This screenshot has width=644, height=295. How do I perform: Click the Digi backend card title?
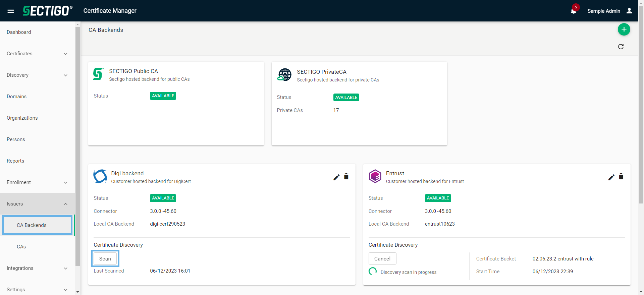(x=127, y=173)
